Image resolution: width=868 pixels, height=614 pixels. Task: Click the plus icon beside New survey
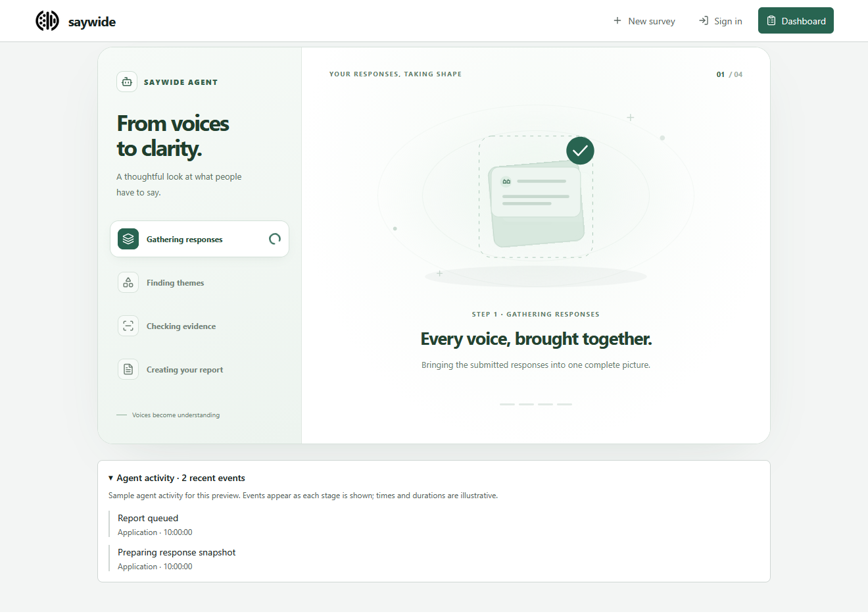(x=617, y=21)
